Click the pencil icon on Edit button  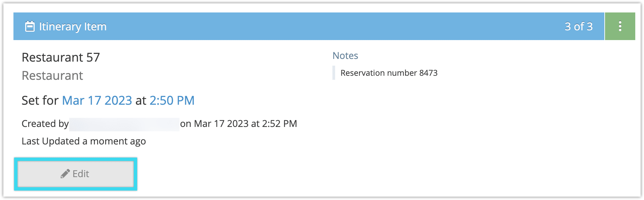65,174
